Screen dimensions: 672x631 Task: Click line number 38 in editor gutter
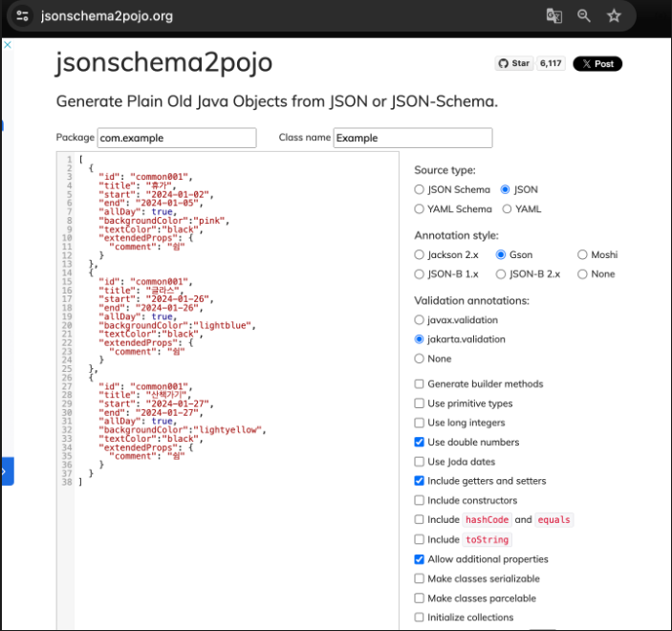[x=67, y=482]
